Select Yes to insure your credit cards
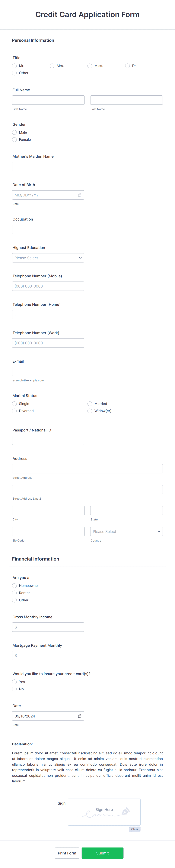The height and width of the screenshot is (868, 175). tap(14, 682)
